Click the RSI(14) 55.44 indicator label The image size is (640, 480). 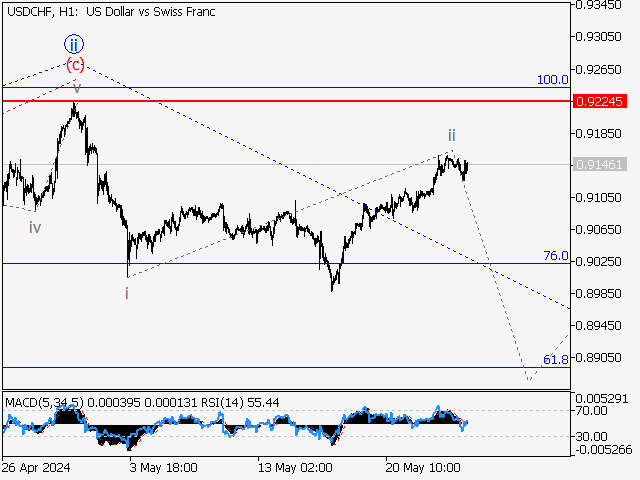[240, 402]
